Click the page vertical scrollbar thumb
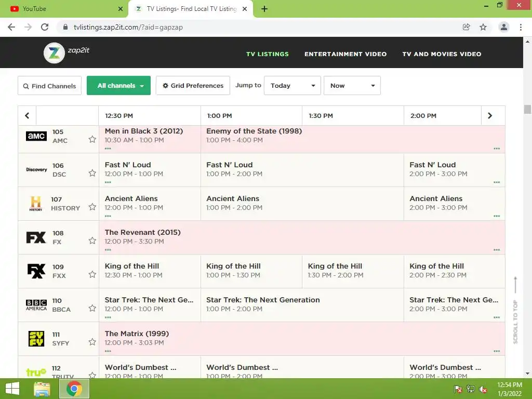Screen dimensions: 532x399 pos(527,109)
